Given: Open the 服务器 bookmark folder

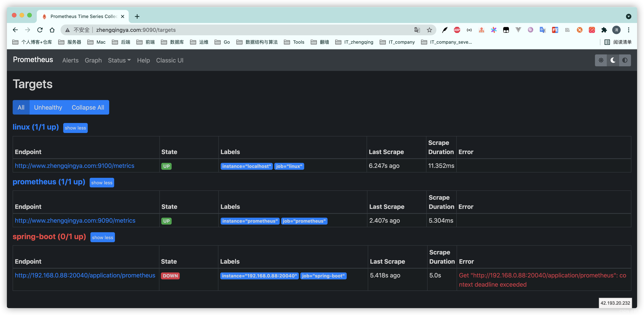Looking at the screenshot, I should 70,42.
